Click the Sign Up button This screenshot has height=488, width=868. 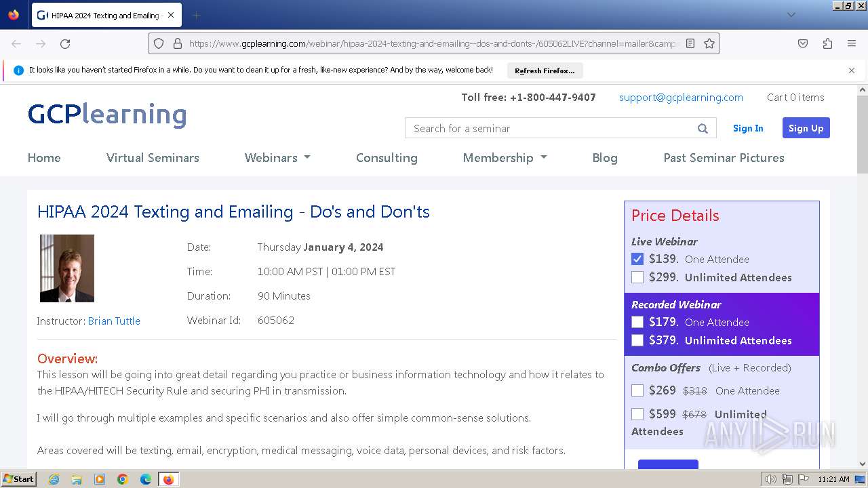(806, 128)
